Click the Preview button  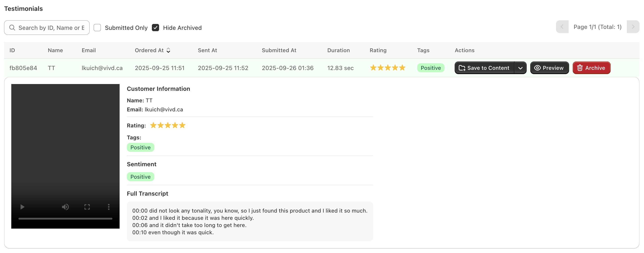(549, 68)
